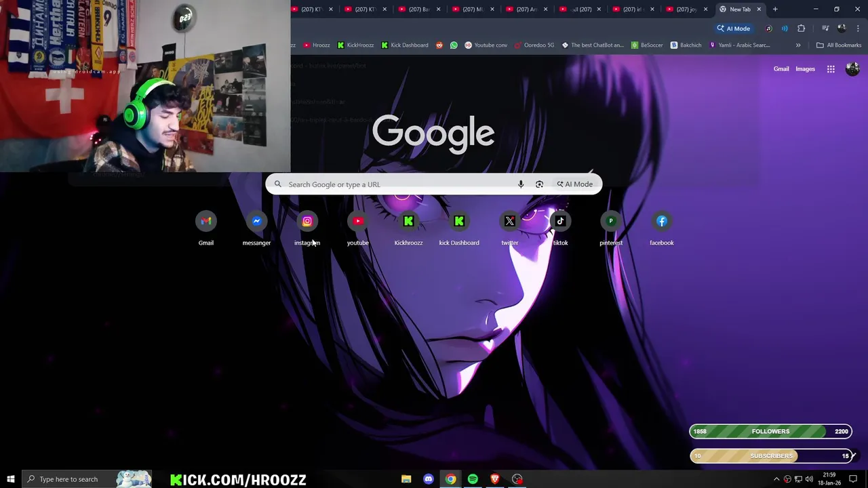Search by image with Google Lens icon
This screenshot has height=488, width=868.
[539, 184]
